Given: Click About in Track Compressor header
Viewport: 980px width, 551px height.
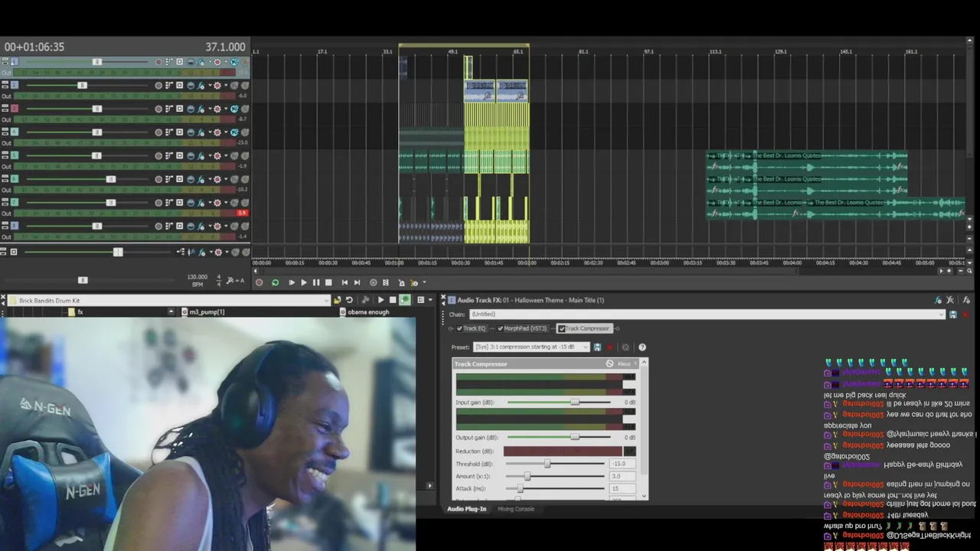Looking at the screenshot, I should point(624,364).
